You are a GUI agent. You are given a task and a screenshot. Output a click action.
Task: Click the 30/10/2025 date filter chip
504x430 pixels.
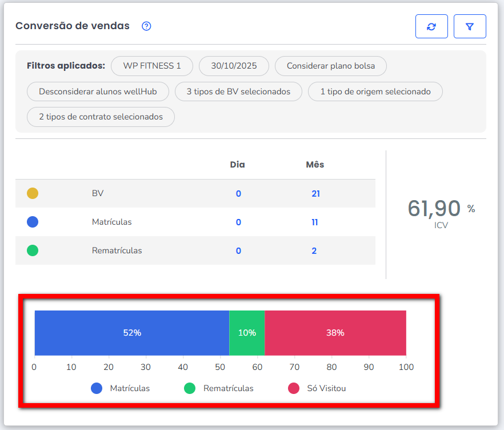point(234,66)
